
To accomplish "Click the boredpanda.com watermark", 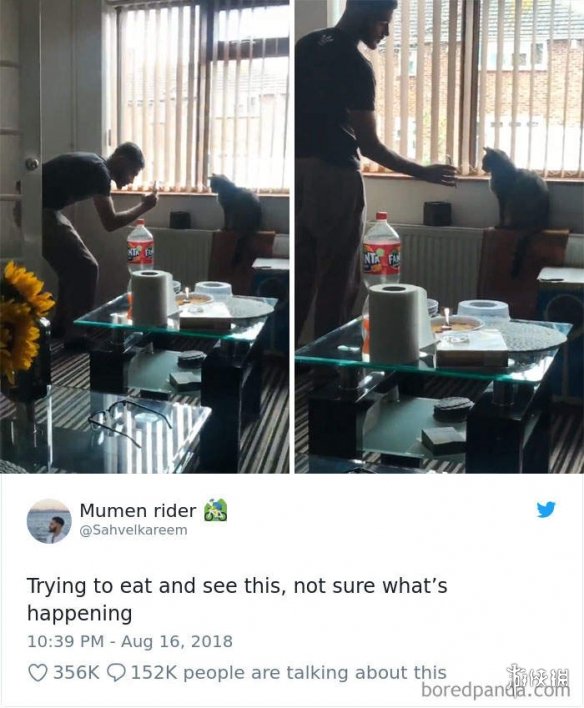I will click(x=495, y=690).
